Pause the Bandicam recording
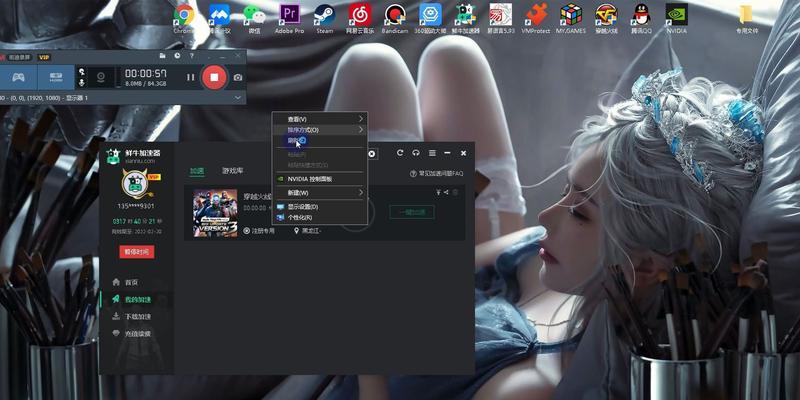This screenshot has width=800, height=400. (190, 78)
